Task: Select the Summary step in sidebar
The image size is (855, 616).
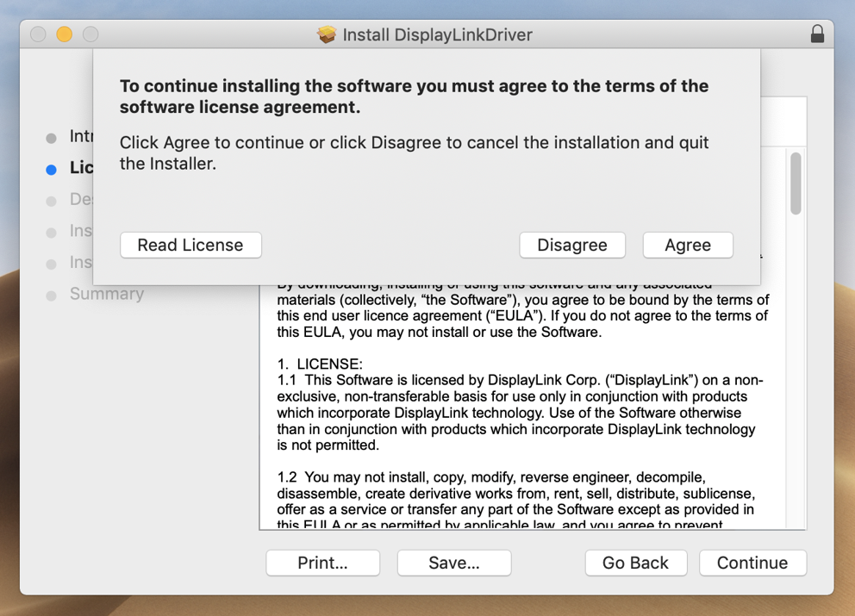Action: click(x=107, y=294)
